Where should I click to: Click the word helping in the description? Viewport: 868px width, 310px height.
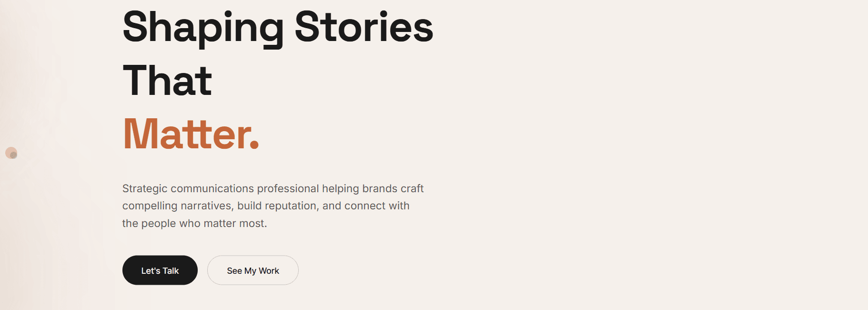pos(340,189)
